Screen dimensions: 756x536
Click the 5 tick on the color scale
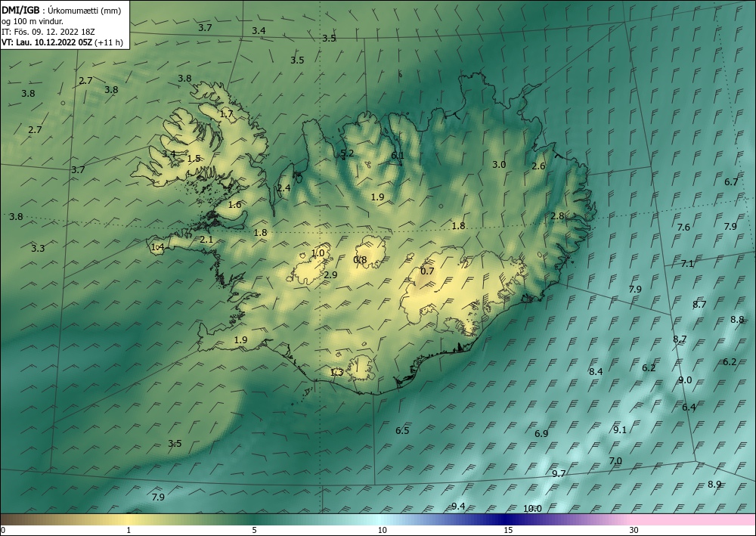(254, 530)
